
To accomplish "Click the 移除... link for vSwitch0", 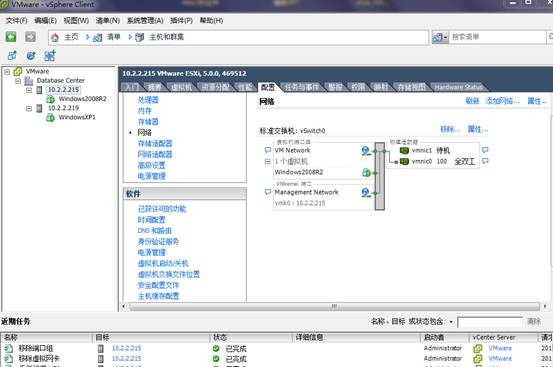I will click(x=450, y=129).
